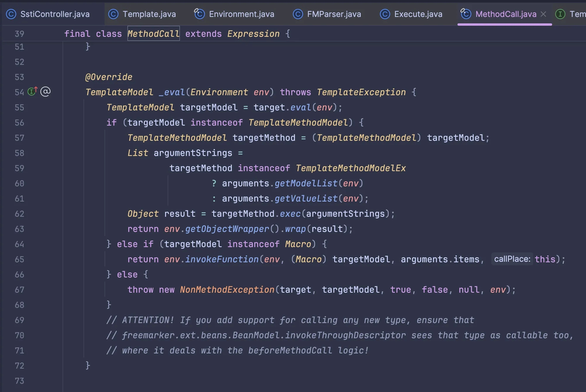Click line number 54 in the gutter
The height and width of the screenshot is (392, 586).
click(19, 92)
